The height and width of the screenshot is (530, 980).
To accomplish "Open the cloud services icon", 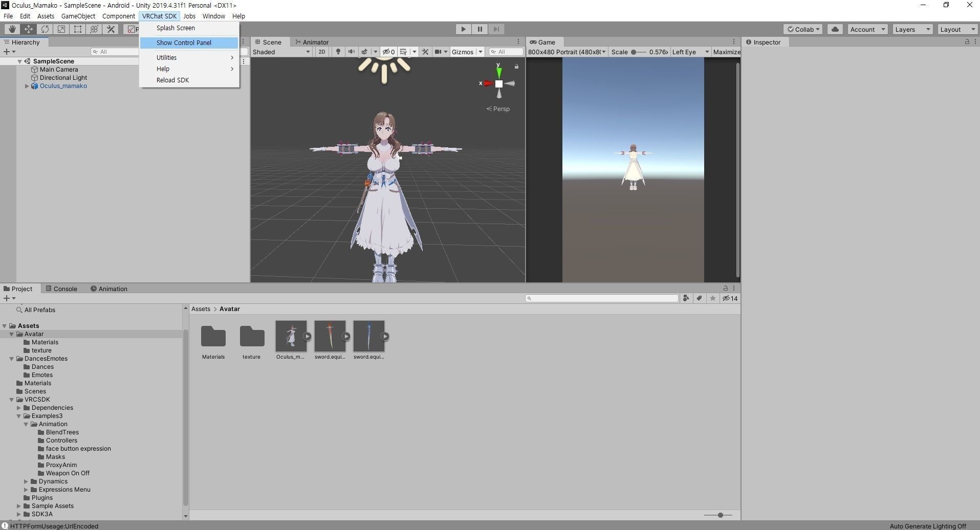I will pyautogui.click(x=835, y=29).
